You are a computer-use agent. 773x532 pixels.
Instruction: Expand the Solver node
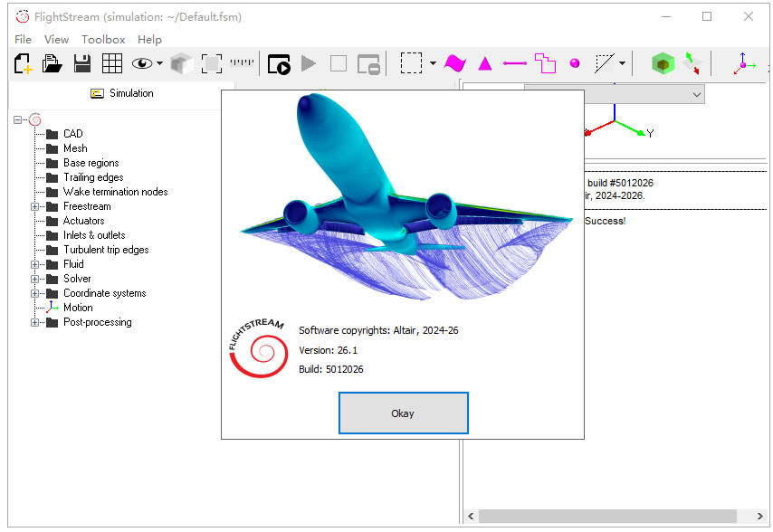[x=34, y=279]
